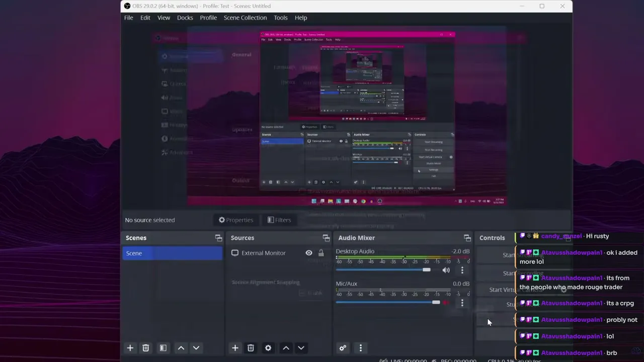Open Mic/Aux three-dot options menu
The width and height of the screenshot is (644, 362).
click(x=462, y=303)
